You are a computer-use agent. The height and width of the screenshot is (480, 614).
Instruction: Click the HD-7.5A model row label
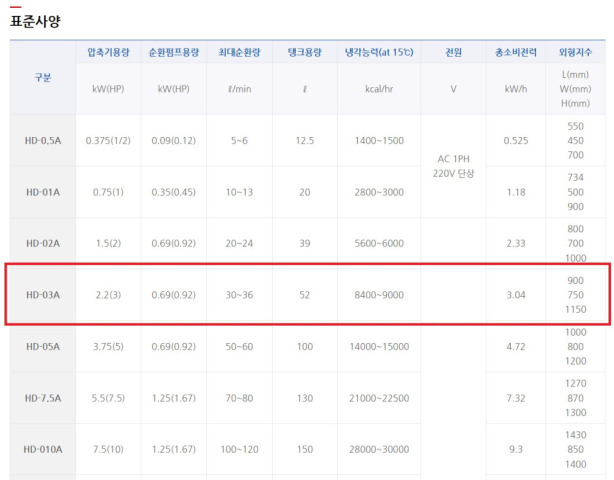(x=42, y=398)
